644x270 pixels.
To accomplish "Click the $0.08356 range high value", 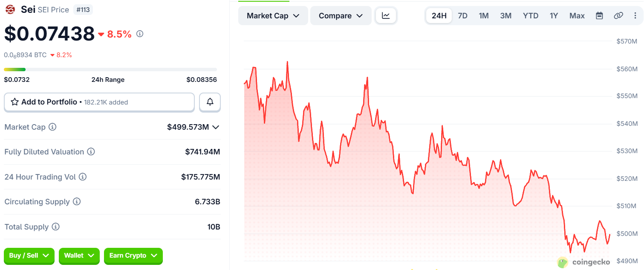I will [202, 80].
